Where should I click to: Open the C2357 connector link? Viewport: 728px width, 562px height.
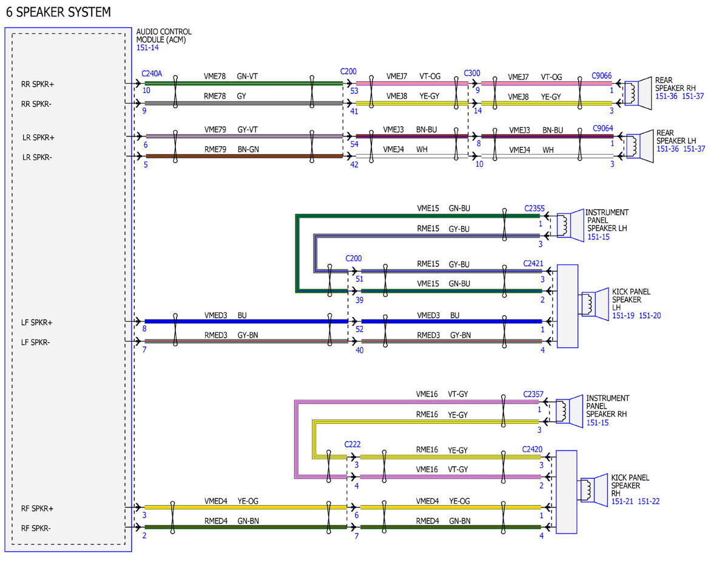coord(534,395)
